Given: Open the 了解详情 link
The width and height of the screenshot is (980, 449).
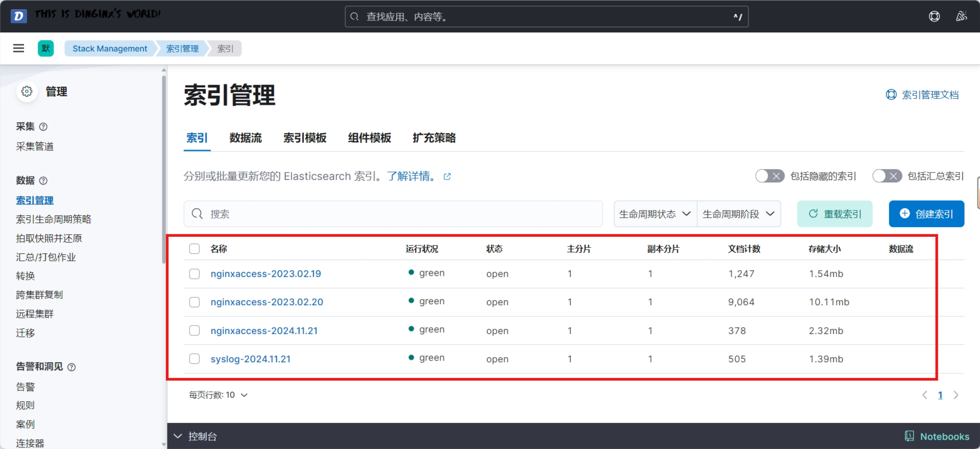Looking at the screenshot, I should [412, 176].
